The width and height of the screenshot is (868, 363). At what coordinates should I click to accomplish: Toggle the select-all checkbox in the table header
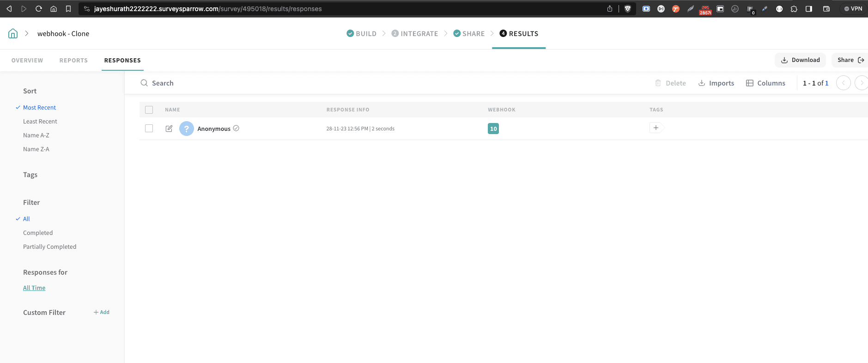[x=149, y=110]
